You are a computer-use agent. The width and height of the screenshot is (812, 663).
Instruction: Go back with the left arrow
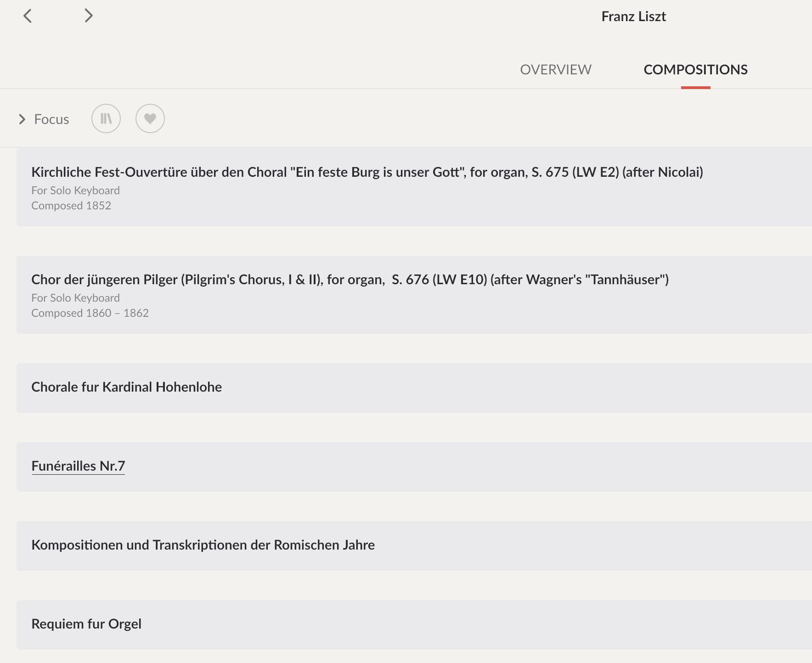(x=28, y=16)
